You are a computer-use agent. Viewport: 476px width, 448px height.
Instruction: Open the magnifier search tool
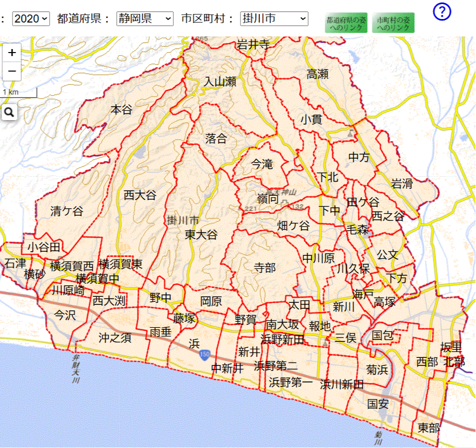[x=10, y=112]
